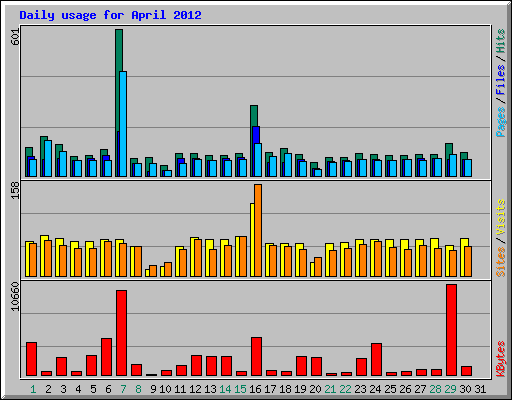Click the 601 axis maximum label
The height and width of the screenshot is (400, 512).
click(15, 37)
